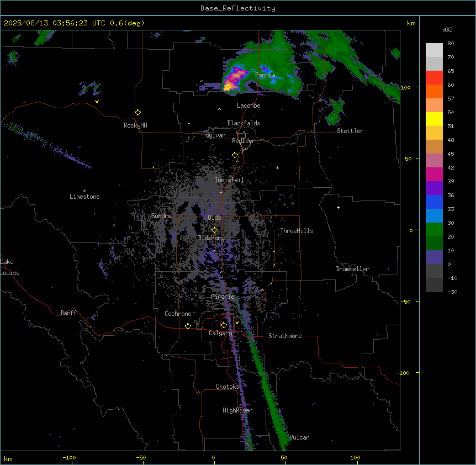Click the Cochrane label
The image size is (476, 465).
pos(178,314)
